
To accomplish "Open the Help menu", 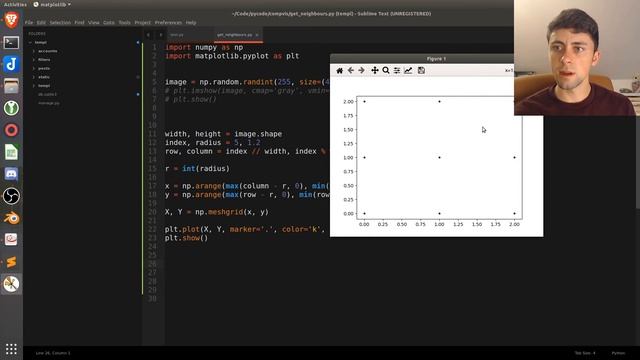I will coord(191,22).
